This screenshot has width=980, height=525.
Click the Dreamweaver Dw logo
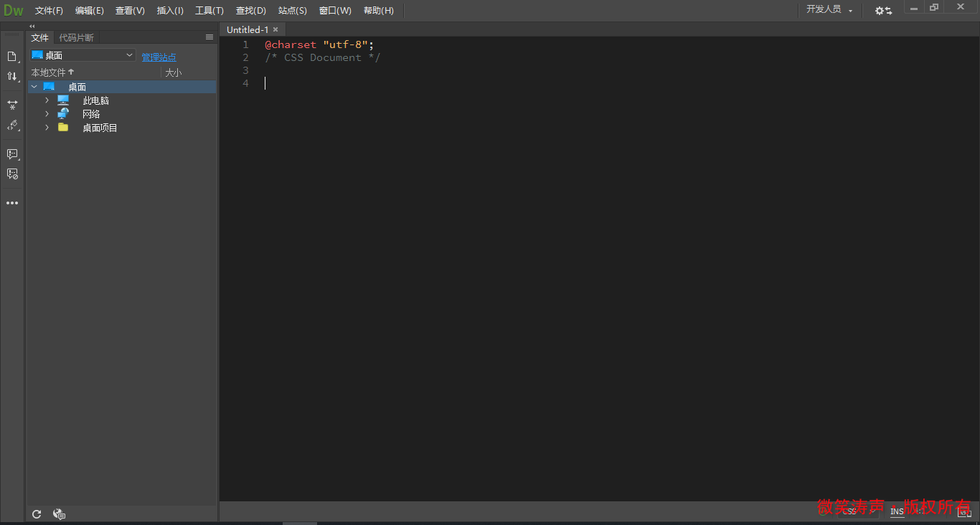[13, 10]
